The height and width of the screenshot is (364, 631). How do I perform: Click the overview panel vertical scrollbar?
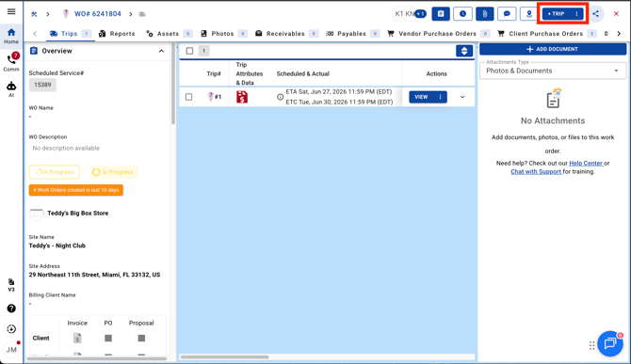click(173, 85)
